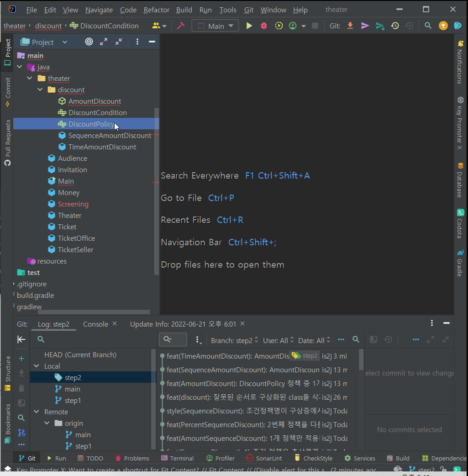468x476 pixels.
Task: Click the Build Project hammer icon
Action: [x=181, y=26]
